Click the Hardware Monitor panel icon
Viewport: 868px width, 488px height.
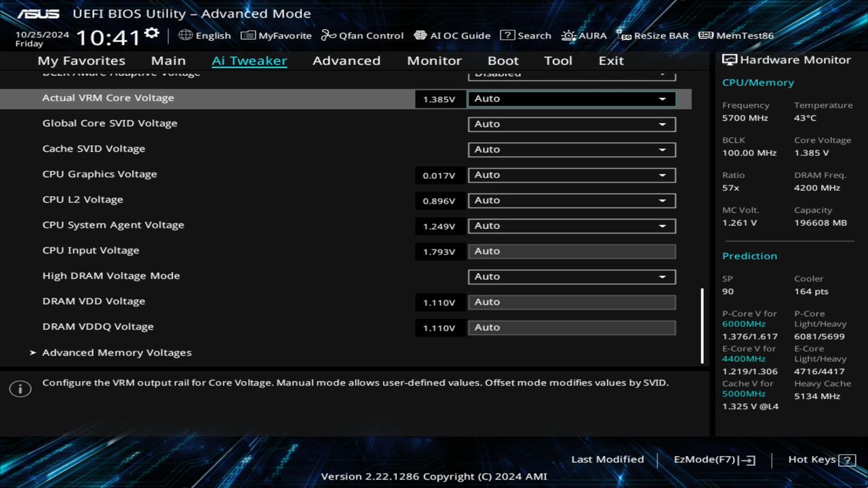coord(730,60)
